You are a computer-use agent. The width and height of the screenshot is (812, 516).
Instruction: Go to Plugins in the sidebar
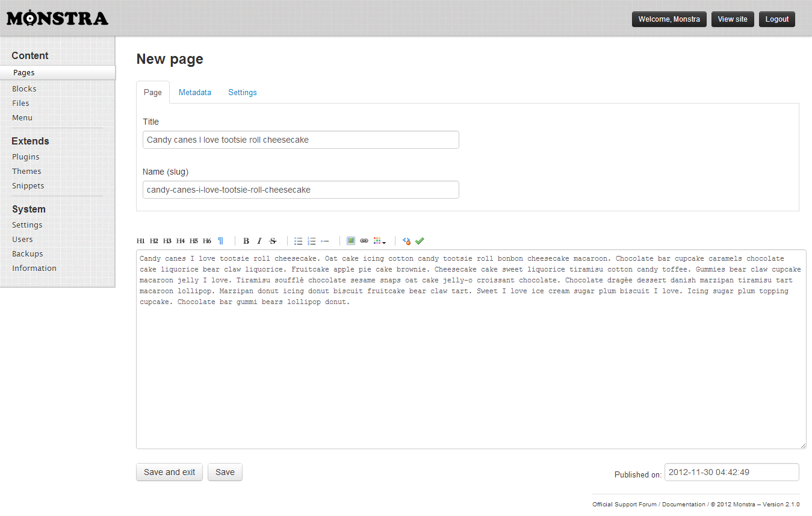[x=26, y=157]
